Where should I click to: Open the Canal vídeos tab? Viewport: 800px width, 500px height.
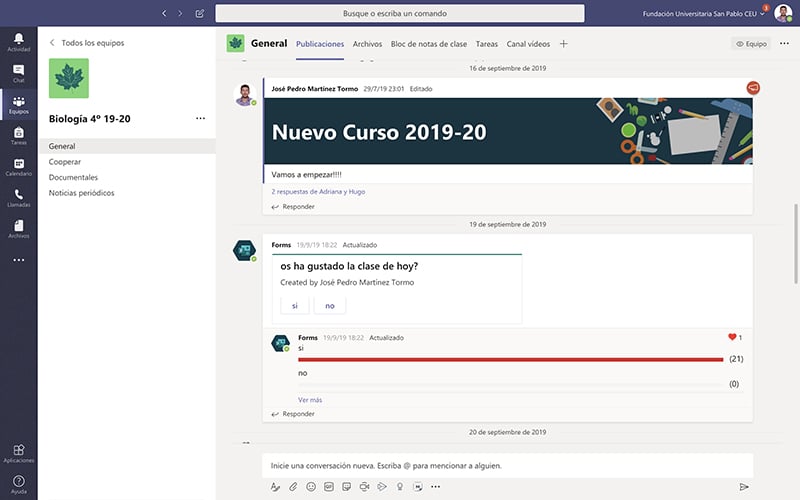(x=528, y=44)
